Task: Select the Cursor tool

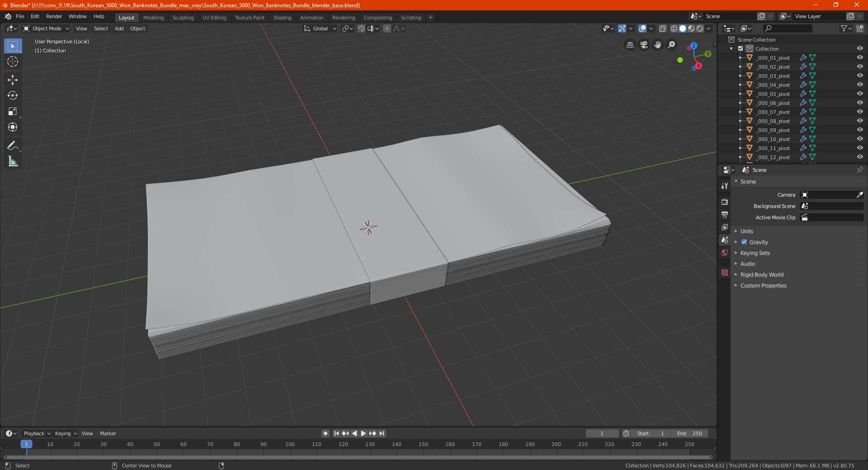Action: coord(13,61)
